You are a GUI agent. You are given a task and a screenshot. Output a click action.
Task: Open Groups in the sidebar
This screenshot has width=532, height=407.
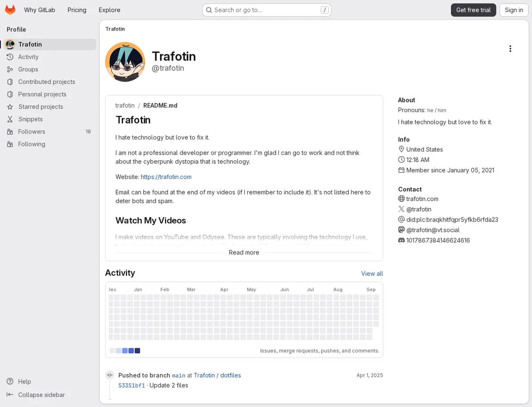coord(50,69)
